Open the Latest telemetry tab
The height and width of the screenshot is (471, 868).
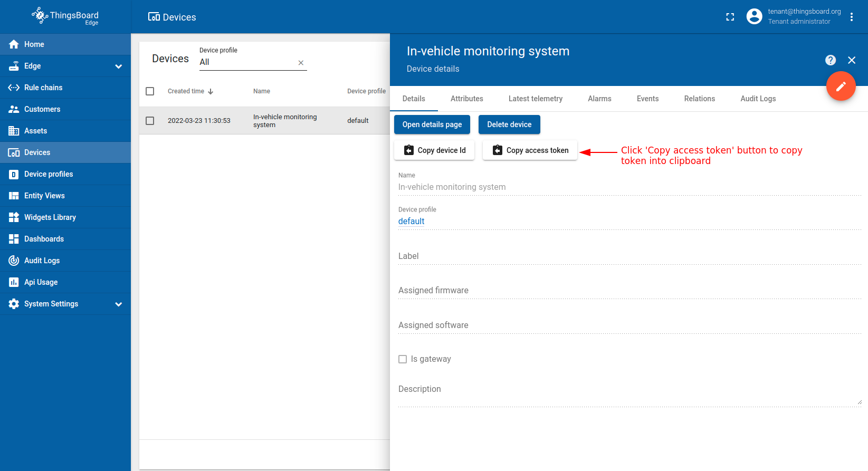click(536, 99)
